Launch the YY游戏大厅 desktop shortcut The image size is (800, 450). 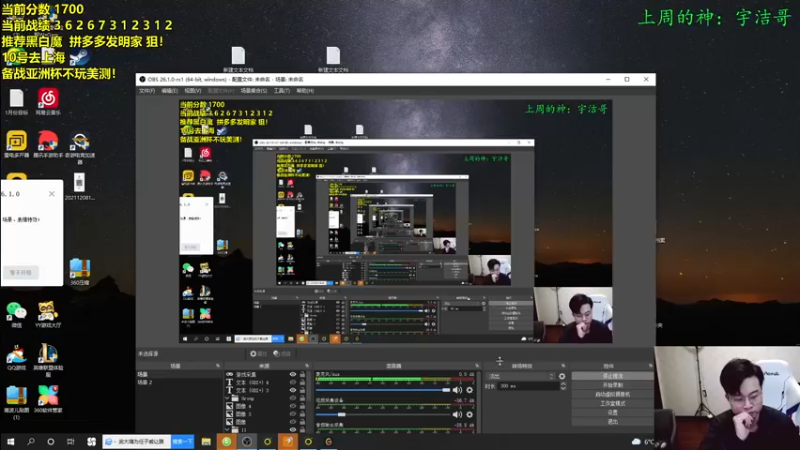coord(48,314)
